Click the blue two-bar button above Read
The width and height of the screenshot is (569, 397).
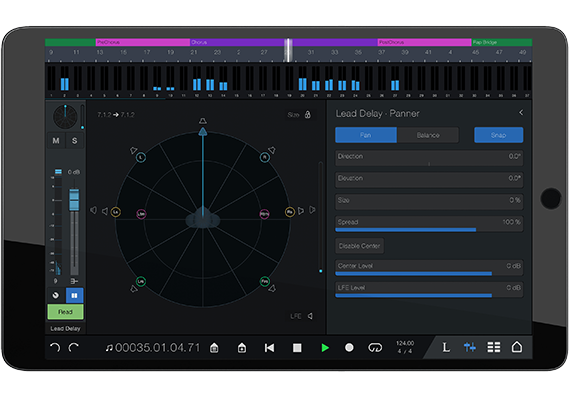[74, 295]
